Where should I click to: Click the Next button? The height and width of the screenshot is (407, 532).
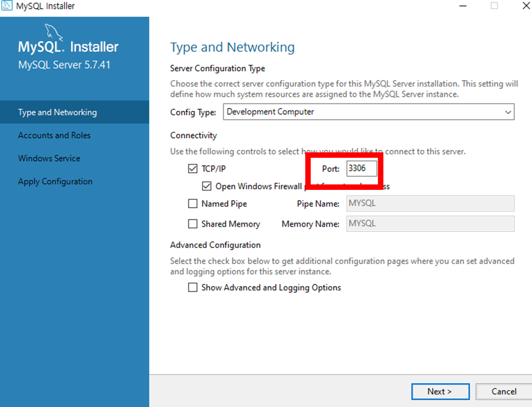tap(441, 391)
